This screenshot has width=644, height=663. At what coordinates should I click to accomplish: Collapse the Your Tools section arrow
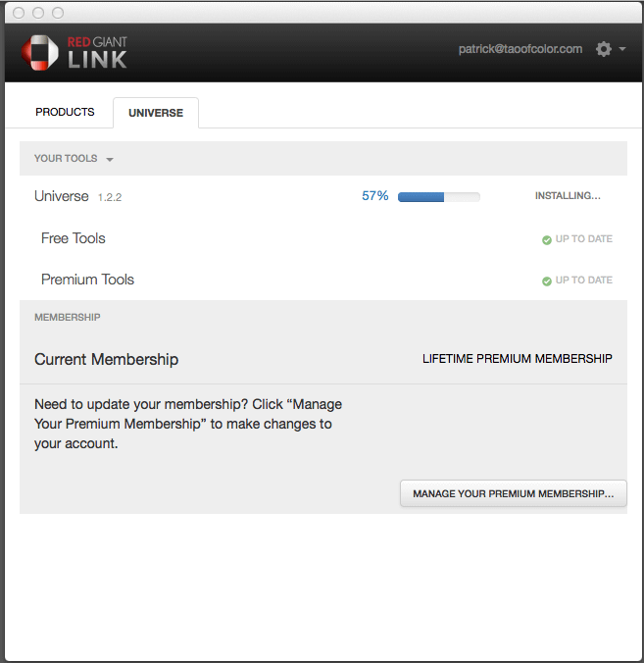coord(110,160)
